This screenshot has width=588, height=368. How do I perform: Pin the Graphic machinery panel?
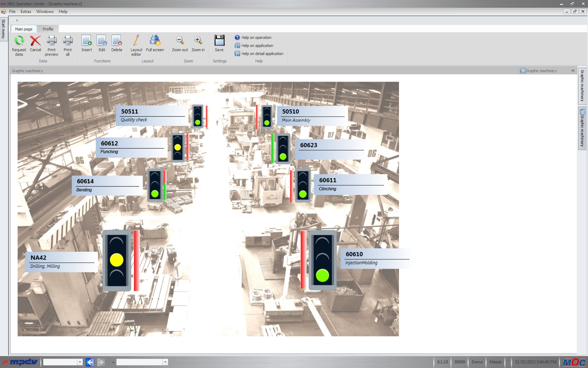[x=573, y=70]
